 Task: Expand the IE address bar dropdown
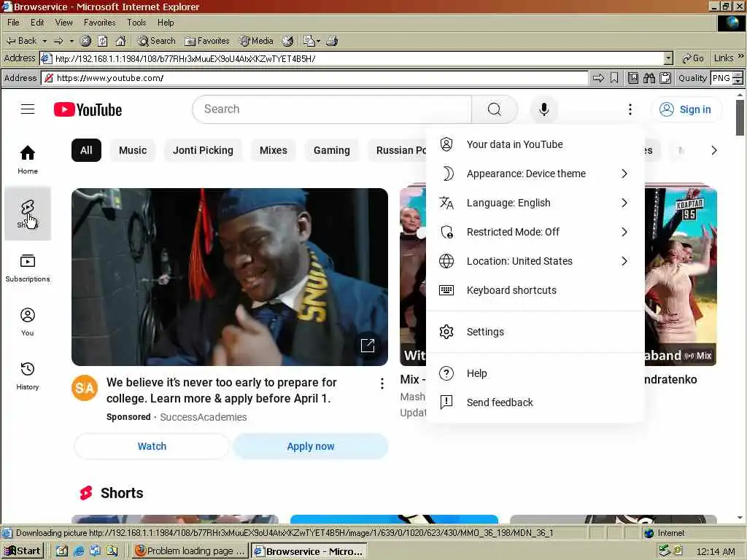point(668,58)
